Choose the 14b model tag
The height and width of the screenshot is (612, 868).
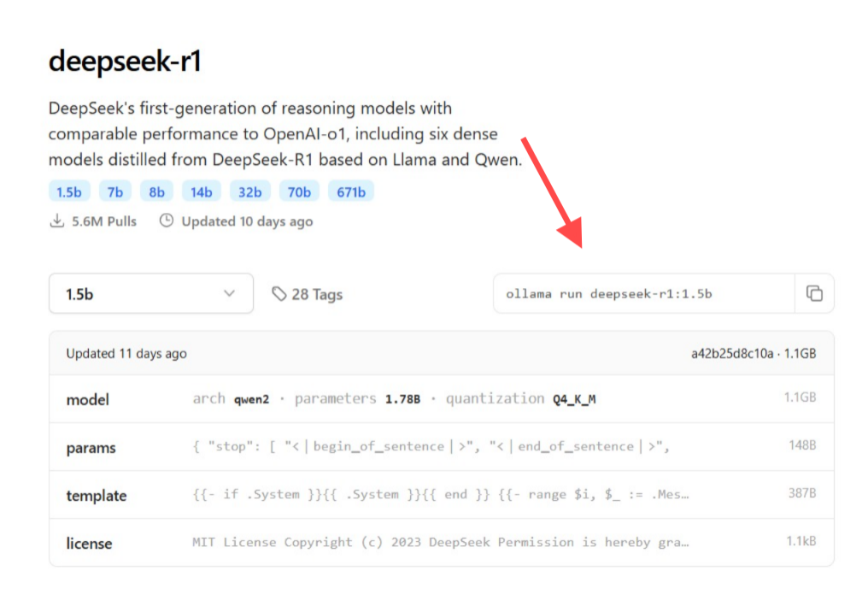[202, 191]
